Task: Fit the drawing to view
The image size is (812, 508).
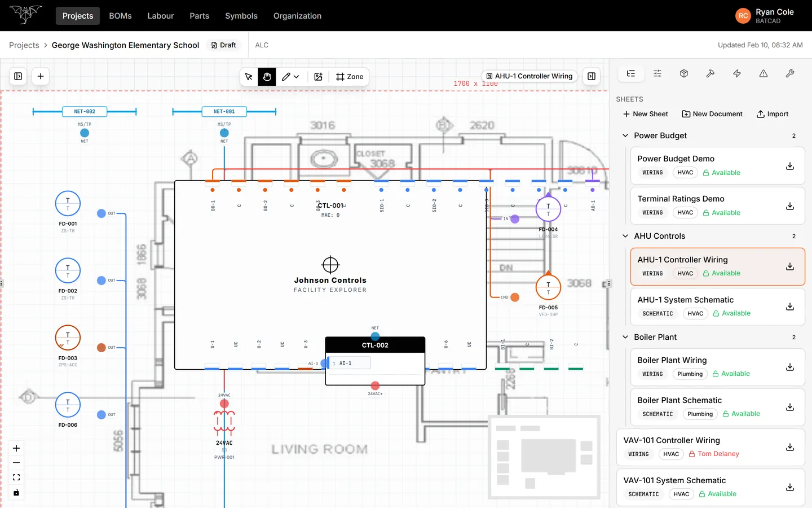Action: point(16,478)
